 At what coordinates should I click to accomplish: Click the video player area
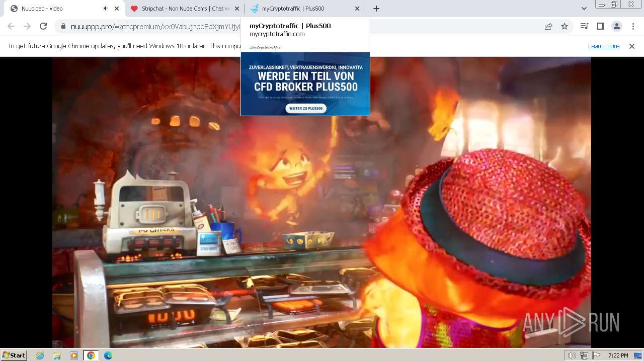pyautogui.click(x=321, y=202)
